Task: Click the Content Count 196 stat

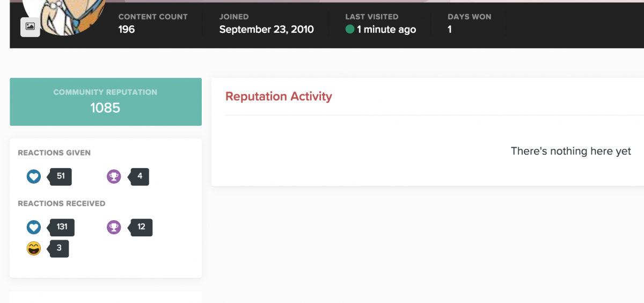Action: click(153, 24)
